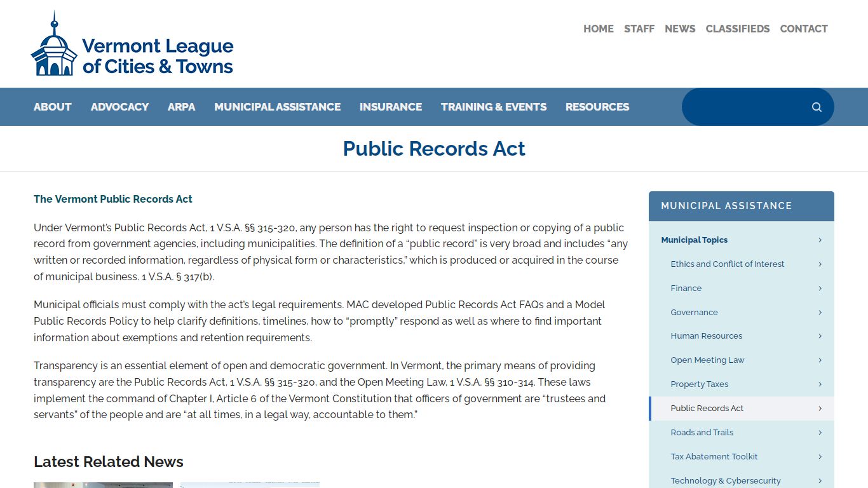Click chevron beside Governance
This screenshot has width=868, height=488.
(x=820, y=313)
